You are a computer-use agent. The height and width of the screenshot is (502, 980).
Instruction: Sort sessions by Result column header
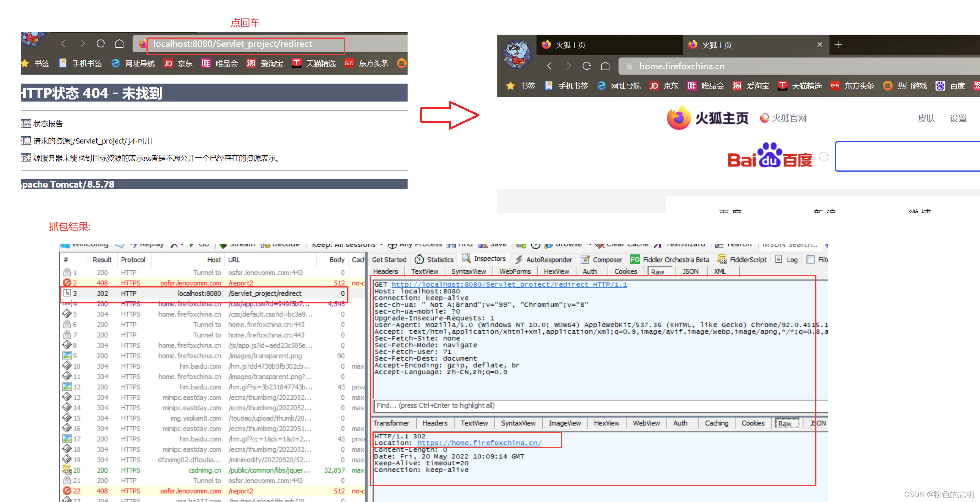point(102,259)
